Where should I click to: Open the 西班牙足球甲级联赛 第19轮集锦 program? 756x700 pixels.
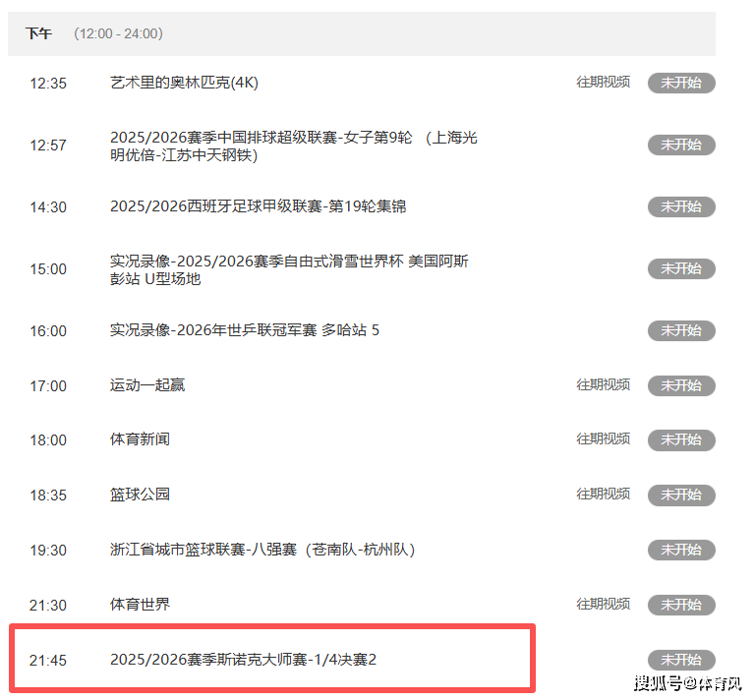(x=258, y=206)
